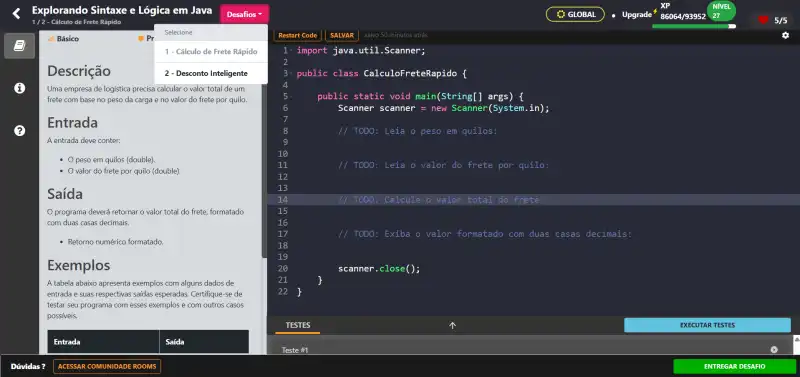The height and width of the screenshot is (377, 800).
Task: Open the question mark help icon
Action: pos(19,131)
